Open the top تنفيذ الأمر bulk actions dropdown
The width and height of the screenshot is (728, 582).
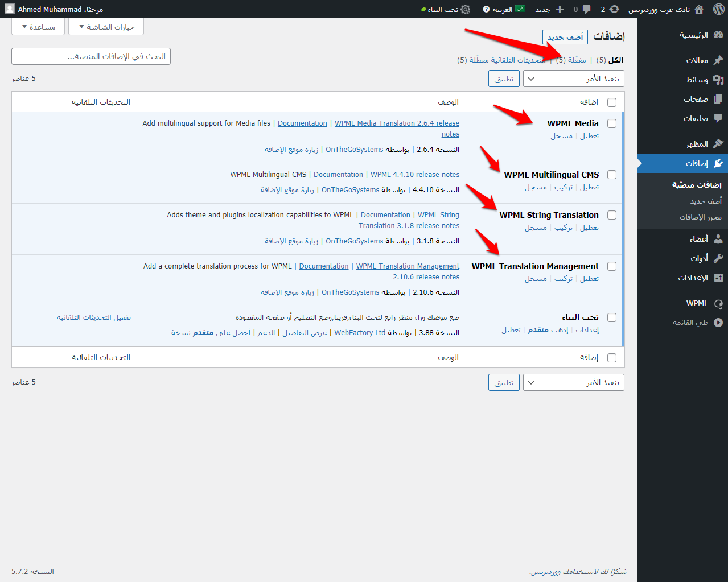(x=573, y=79)
